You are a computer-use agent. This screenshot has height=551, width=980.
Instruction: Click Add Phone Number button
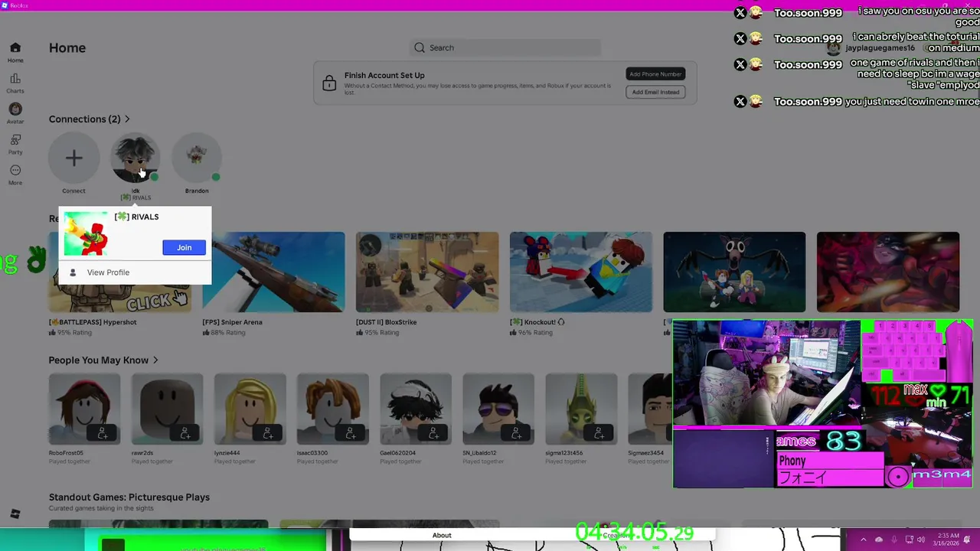(655, 74)
